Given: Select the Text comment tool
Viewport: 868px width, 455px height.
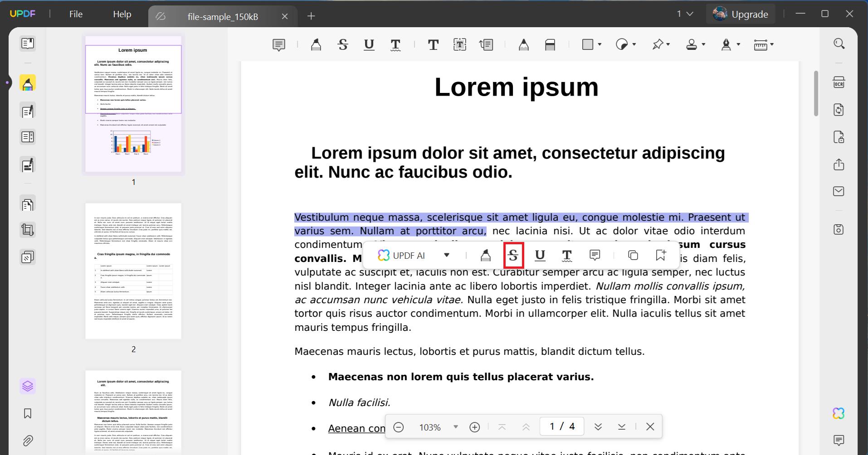Looking at the screenshot, I should [x=433, y=44].
